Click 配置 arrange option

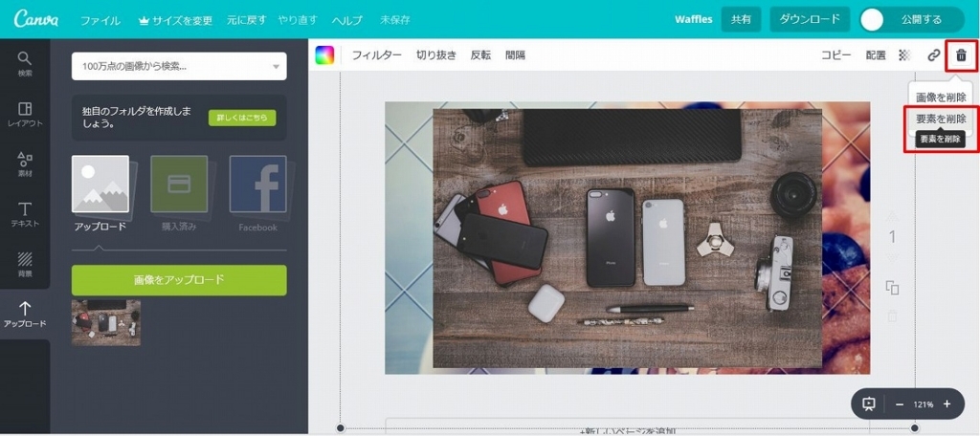(876, 54)
